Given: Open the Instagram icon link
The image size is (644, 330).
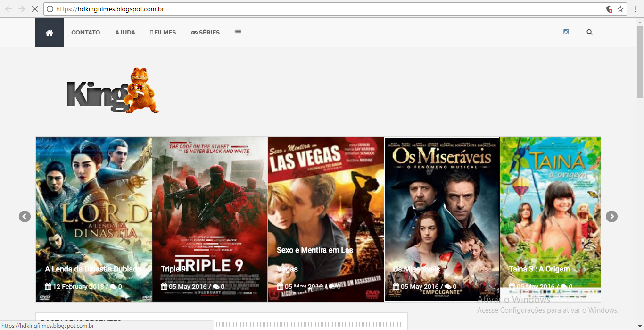Looking at the screenshot, I should [566, 32].
